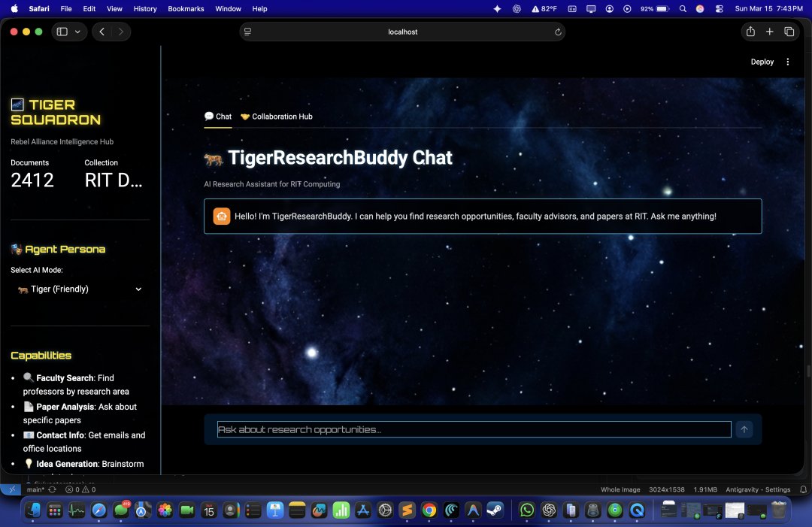Go forward with Safari's forward arrow
Image resolution: width=812 pixels, height=527 pixels.
pos(120,32)
